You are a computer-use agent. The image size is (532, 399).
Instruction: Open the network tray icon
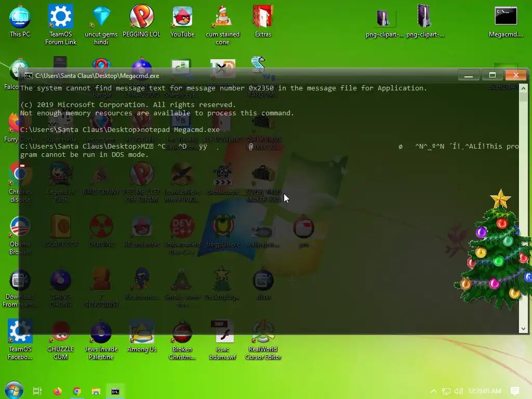pos(446,391)
